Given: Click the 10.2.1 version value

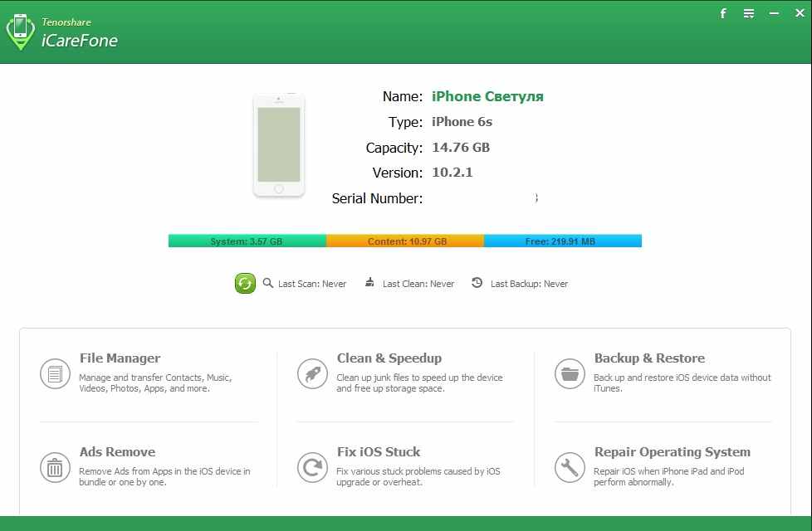Looking at the screenshot, I should coord(452,173).
